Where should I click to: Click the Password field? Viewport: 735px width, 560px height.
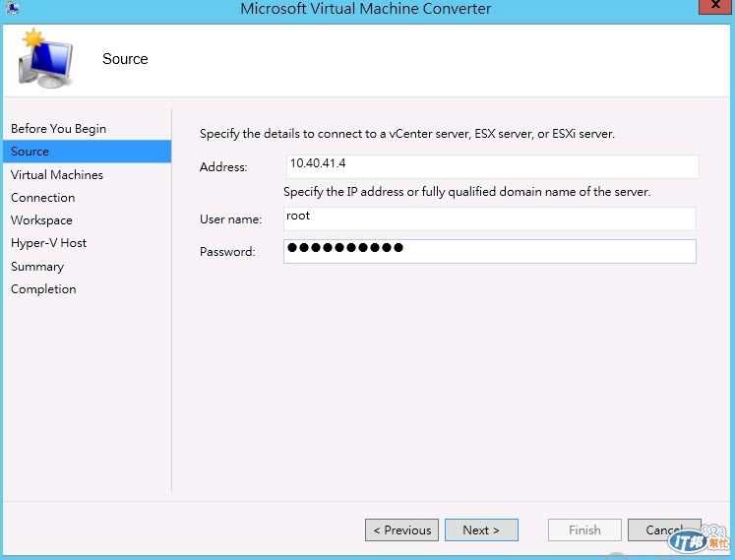point(489,251)
